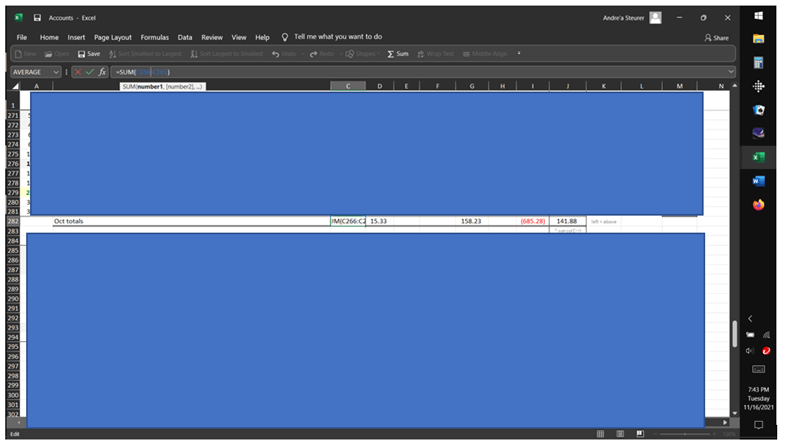Expand the Name Box dropdown showing AVERAGE
Viewport: 786px width, 447px height.
coord(56,72)
